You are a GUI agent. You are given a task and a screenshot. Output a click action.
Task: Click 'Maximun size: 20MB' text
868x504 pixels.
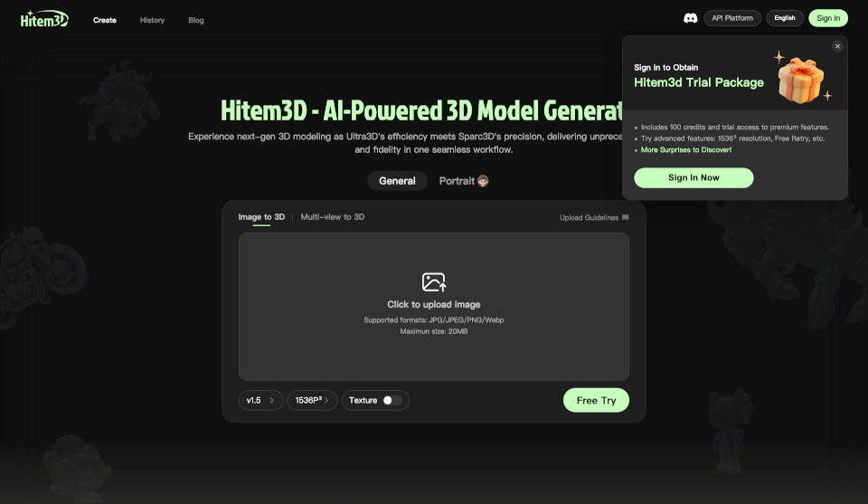click(x=433, y=331)
